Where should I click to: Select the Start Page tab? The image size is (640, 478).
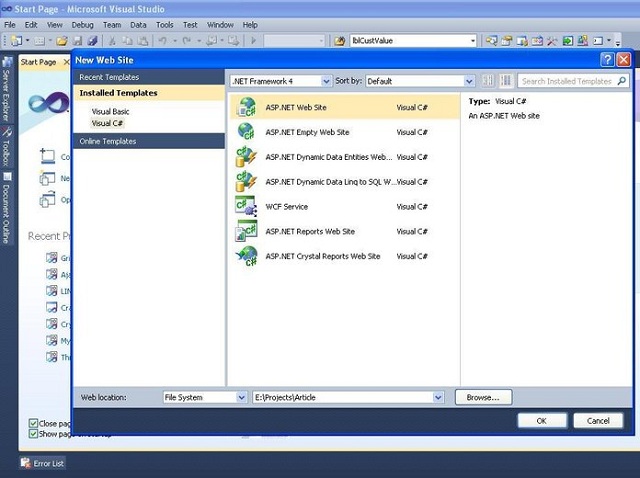(x=39, y=62)
